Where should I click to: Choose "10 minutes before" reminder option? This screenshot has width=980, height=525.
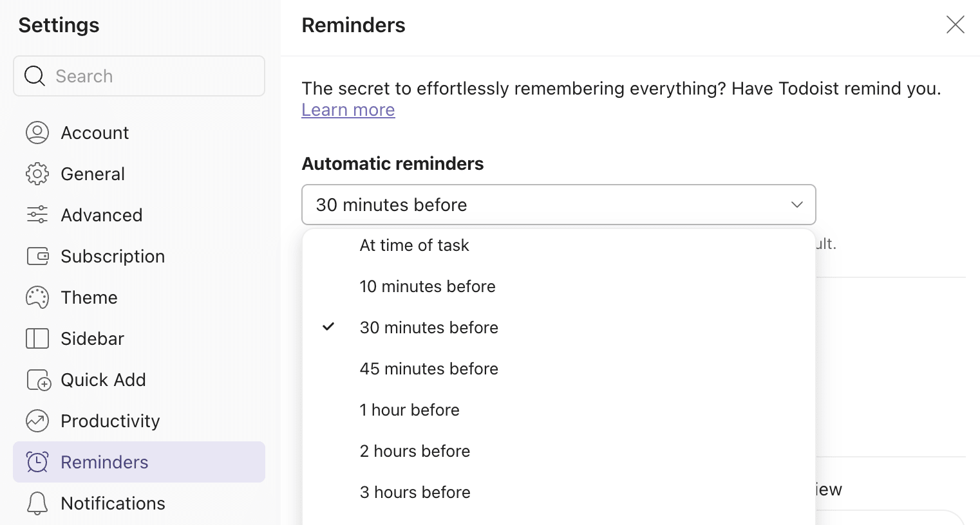pos(428,286)
